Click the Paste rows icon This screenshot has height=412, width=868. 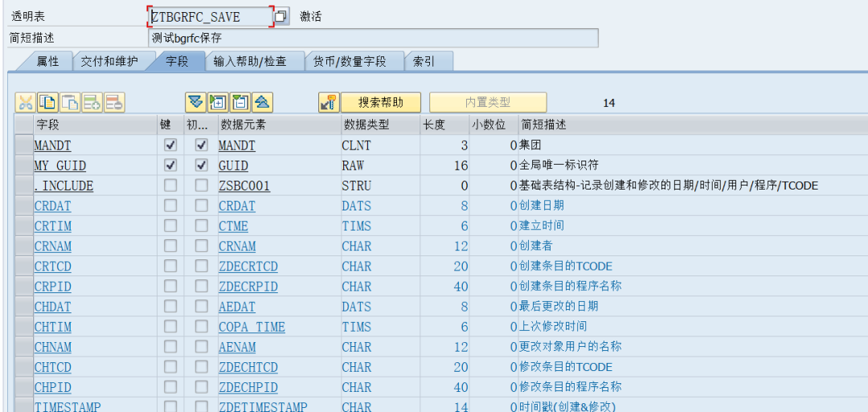click(70, 102)
